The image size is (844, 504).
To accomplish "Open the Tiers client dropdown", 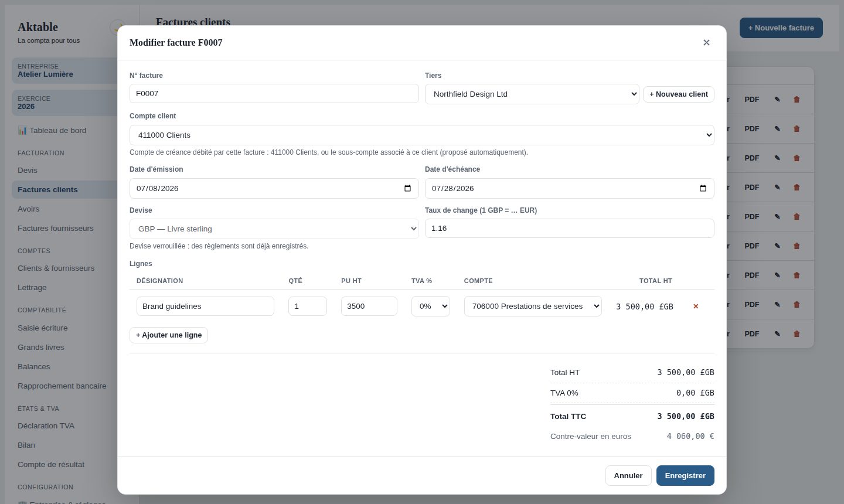I will pos(532,94).
